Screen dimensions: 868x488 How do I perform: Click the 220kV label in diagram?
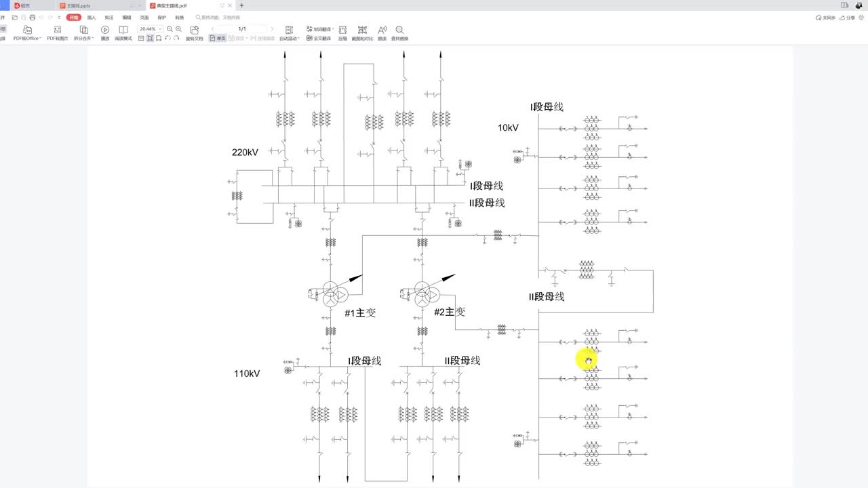[x=245, y=152]
